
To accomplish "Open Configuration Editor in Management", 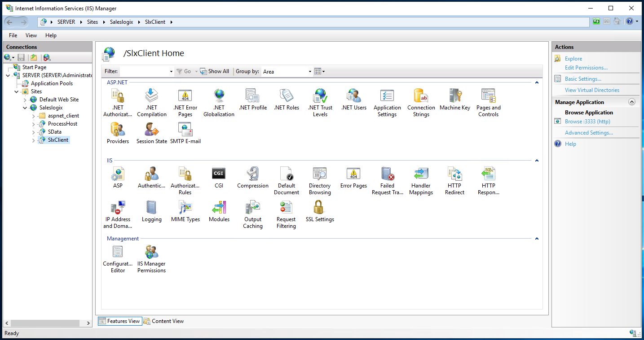I will pyautogui.click(x=118, y=259).
